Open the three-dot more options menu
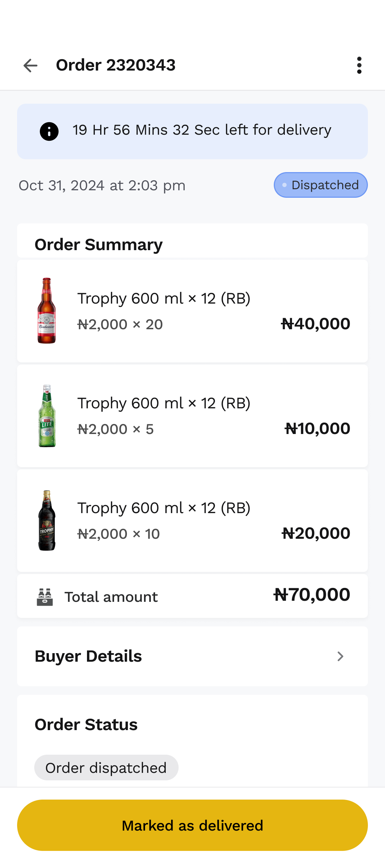Screen dimensions: 385x868 click(359, 65)
